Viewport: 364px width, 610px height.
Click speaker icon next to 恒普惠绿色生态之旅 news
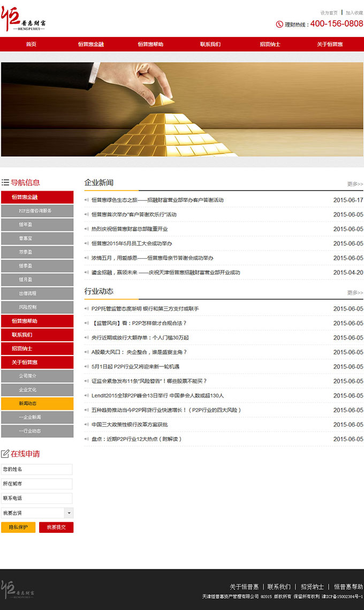coord(87,200)
